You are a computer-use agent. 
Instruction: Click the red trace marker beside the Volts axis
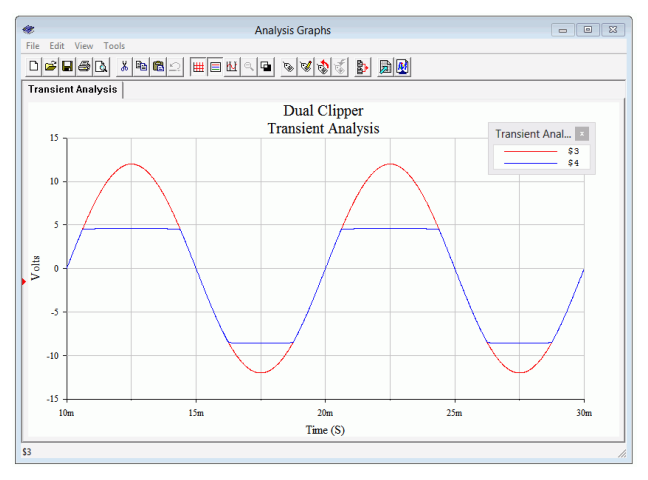point(24,282)
